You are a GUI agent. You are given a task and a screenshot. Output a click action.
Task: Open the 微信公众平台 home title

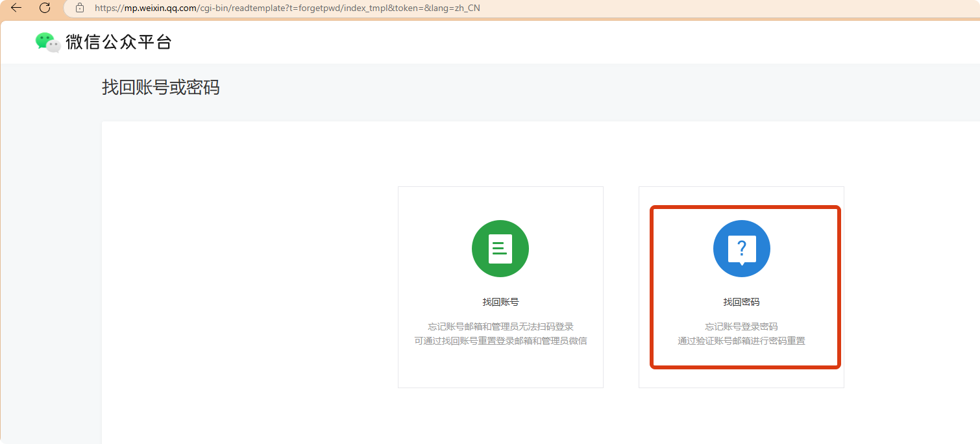pos(119,42)
